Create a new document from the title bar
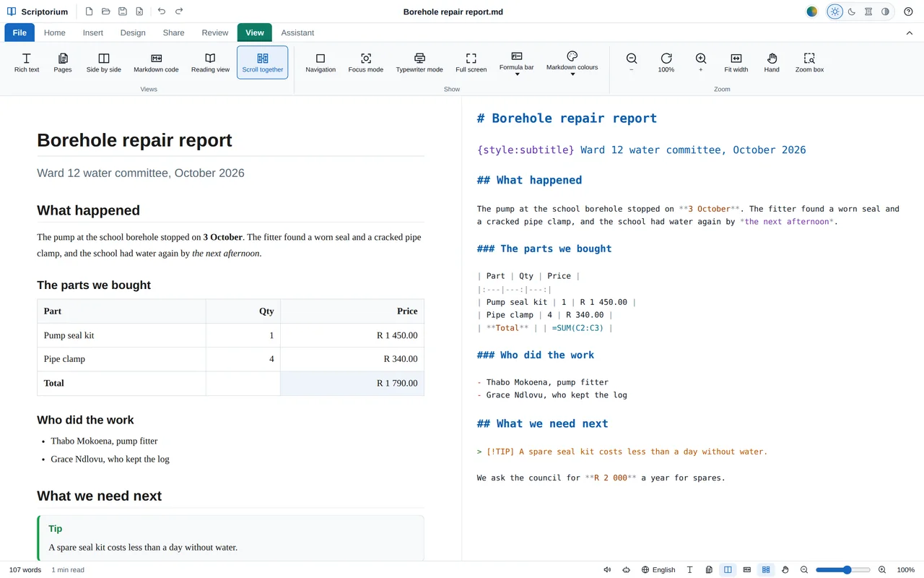924x578 pixels. pyautogui.click(x=89, y=12)
